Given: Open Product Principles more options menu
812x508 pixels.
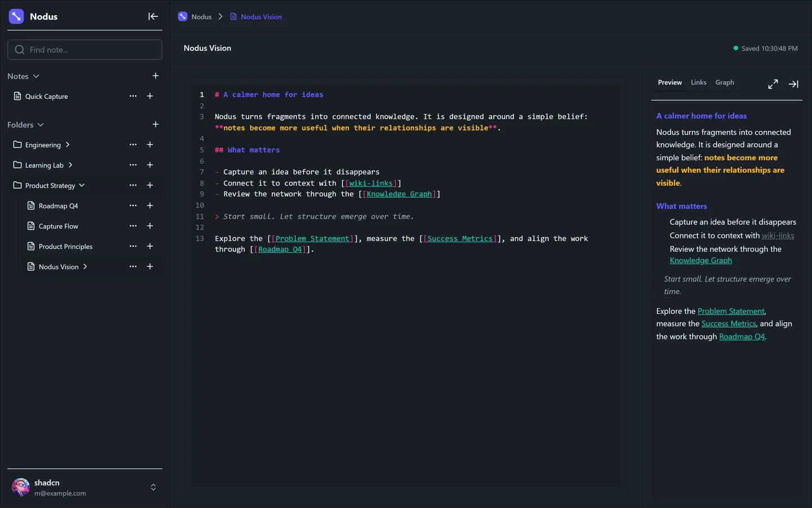Looking at the screenshot, I should point(133,246).
